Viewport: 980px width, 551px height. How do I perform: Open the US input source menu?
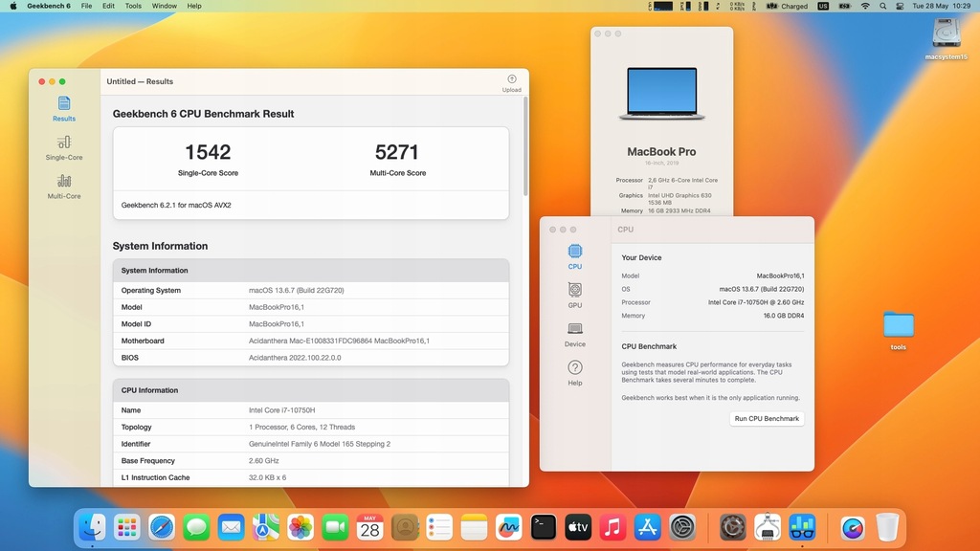pyautogui.click(x=823, y=6)
